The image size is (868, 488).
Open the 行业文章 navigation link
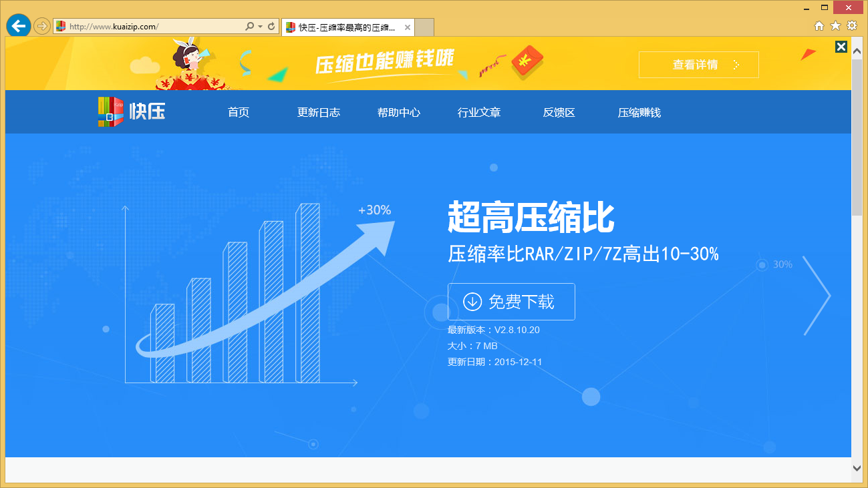(479, 112)
